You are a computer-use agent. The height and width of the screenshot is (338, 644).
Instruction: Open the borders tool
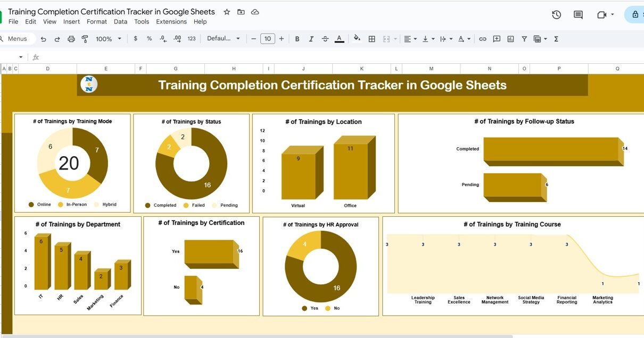pos(372,39)
